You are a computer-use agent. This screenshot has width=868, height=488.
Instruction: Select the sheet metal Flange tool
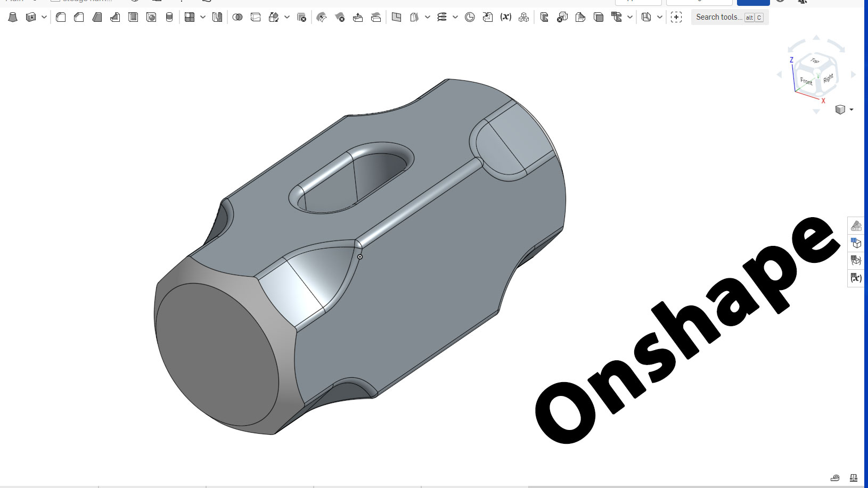[x=580, y=18]
